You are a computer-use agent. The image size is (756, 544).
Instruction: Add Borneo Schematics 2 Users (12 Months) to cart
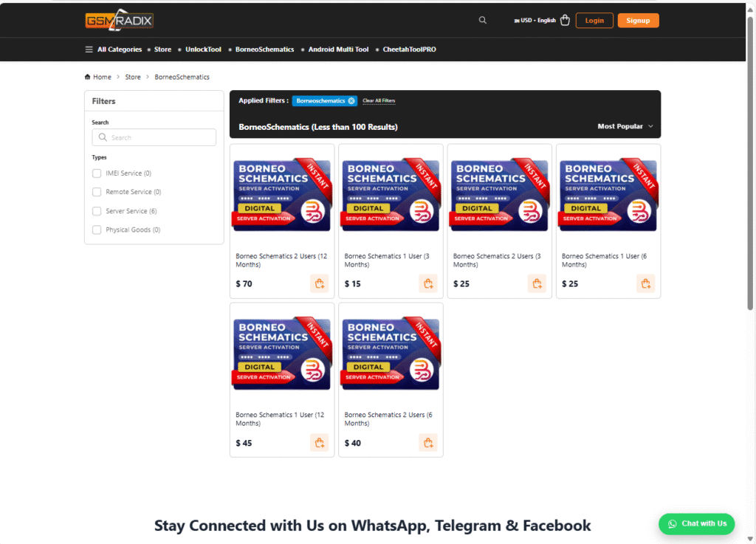[319, 283]
